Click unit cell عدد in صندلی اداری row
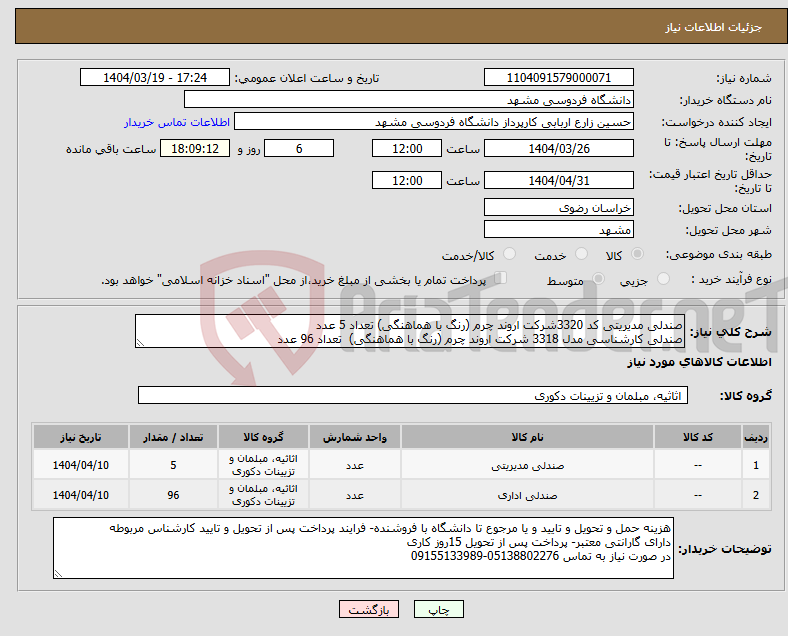This screenshot has width=788, height=636. 355,495
